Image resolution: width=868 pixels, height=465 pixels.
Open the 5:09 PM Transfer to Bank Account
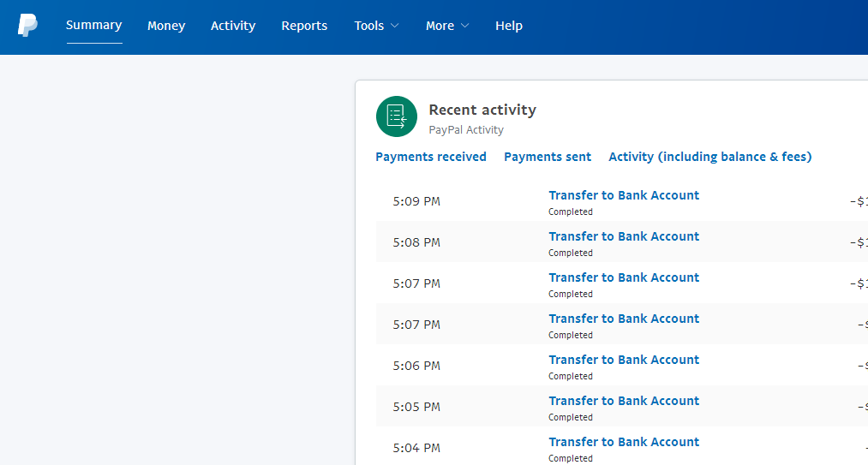(x=624, y=195)
